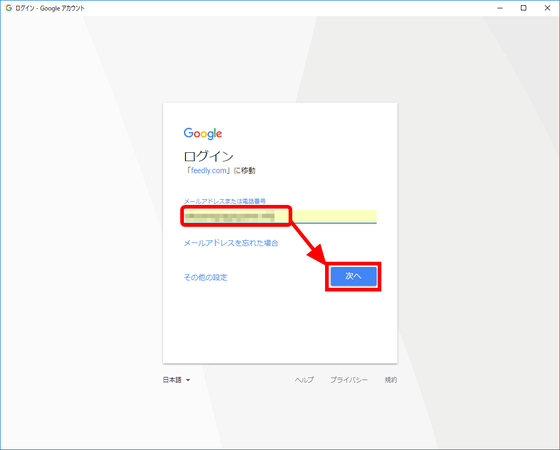
Task: Focus the email or phone input field
Action: coord(280,216)
